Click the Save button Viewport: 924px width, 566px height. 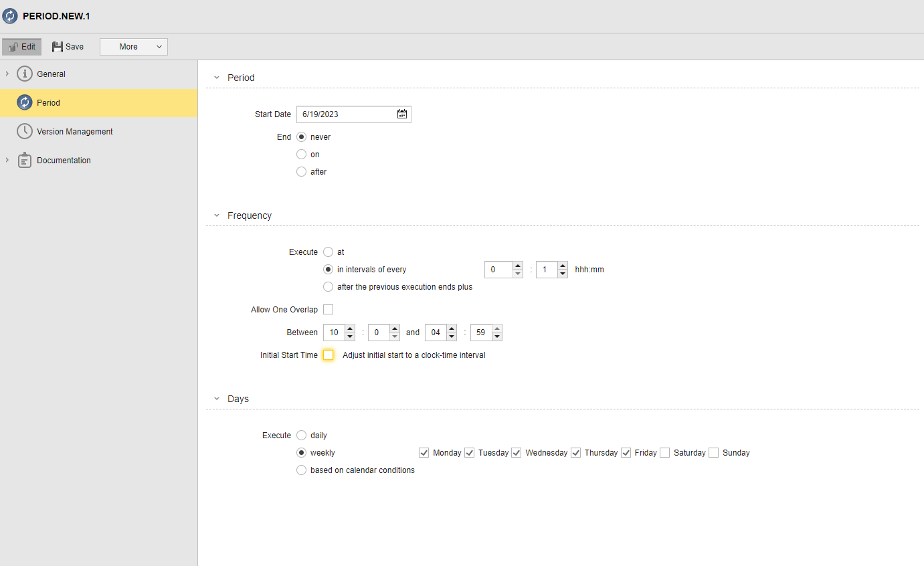67,46
